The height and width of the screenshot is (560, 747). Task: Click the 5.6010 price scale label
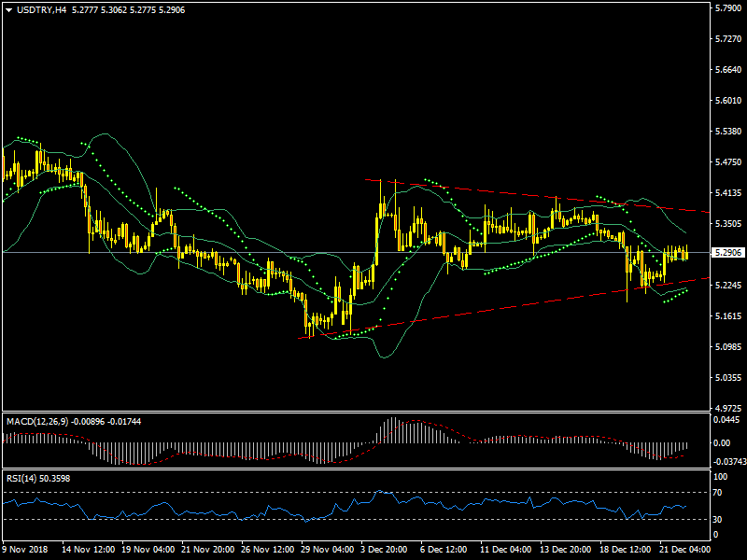(x=726, y=101)
